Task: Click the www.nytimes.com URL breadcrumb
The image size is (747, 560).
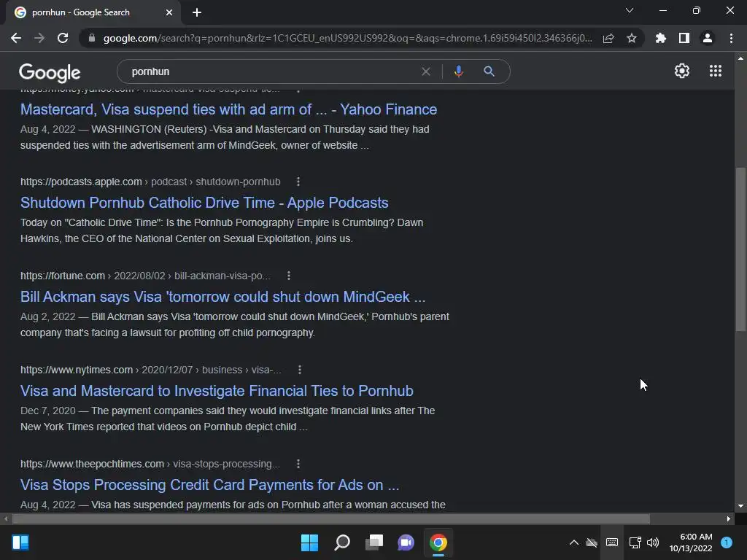Action: coord(151,370)
